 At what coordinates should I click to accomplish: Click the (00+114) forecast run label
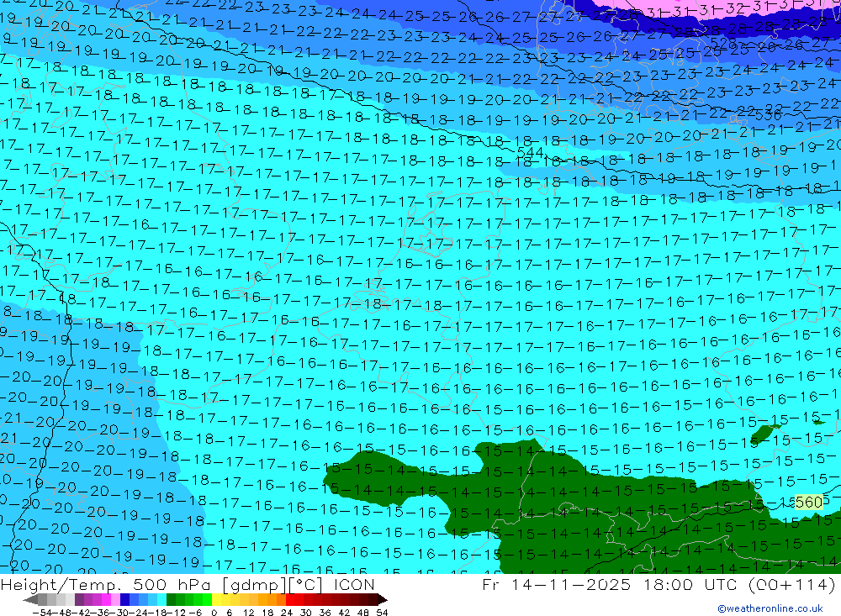791,584
